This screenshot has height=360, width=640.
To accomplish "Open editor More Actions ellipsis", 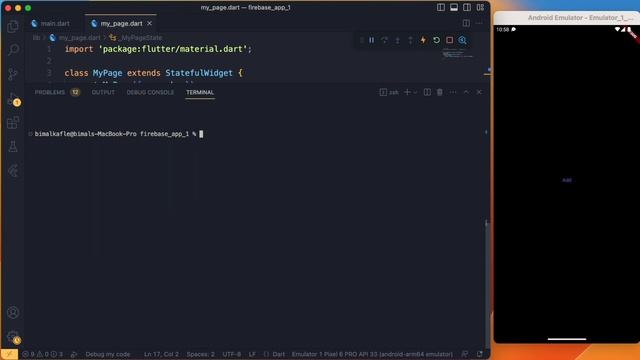I will pos(479,23).
